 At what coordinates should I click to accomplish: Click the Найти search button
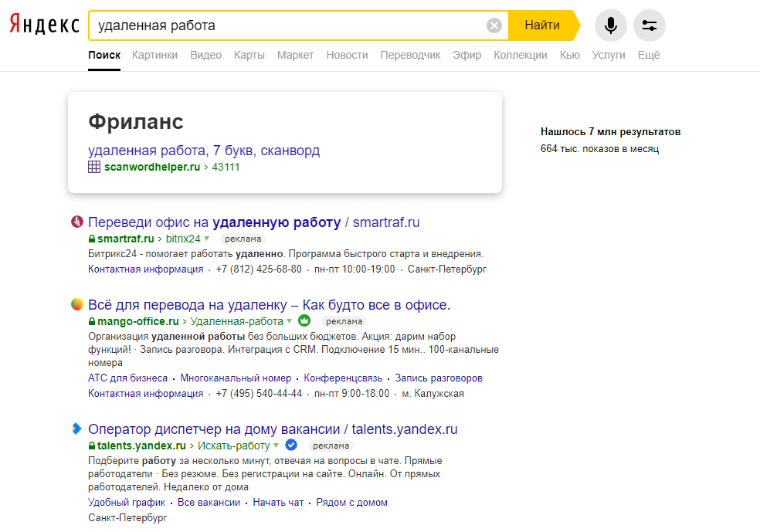[x=542, y=25]
